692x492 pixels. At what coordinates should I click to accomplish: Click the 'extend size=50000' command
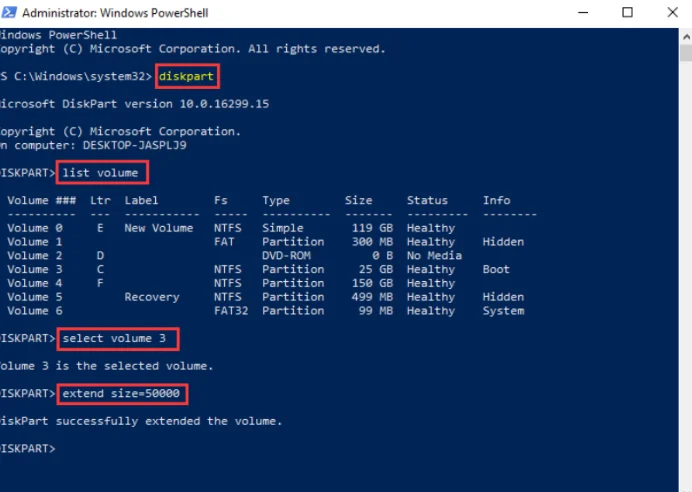(x=121, y=394)
